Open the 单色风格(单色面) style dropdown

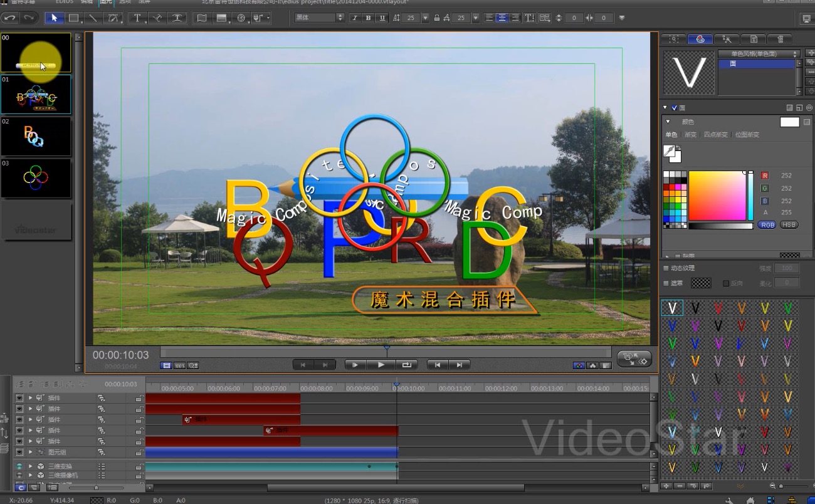pyautogui.click(x=759, y=54)
